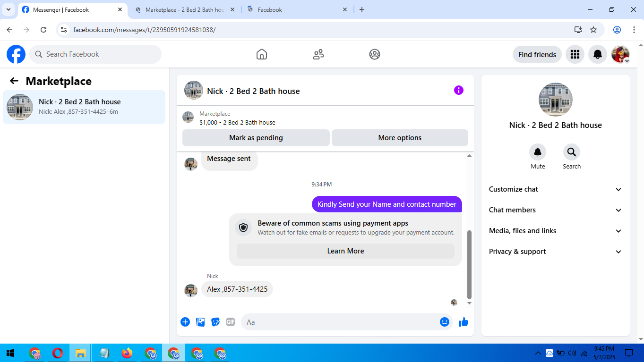Open house thumbnail in right info panel
This screenshot has width=644, height=362.
tap(556, 100)
